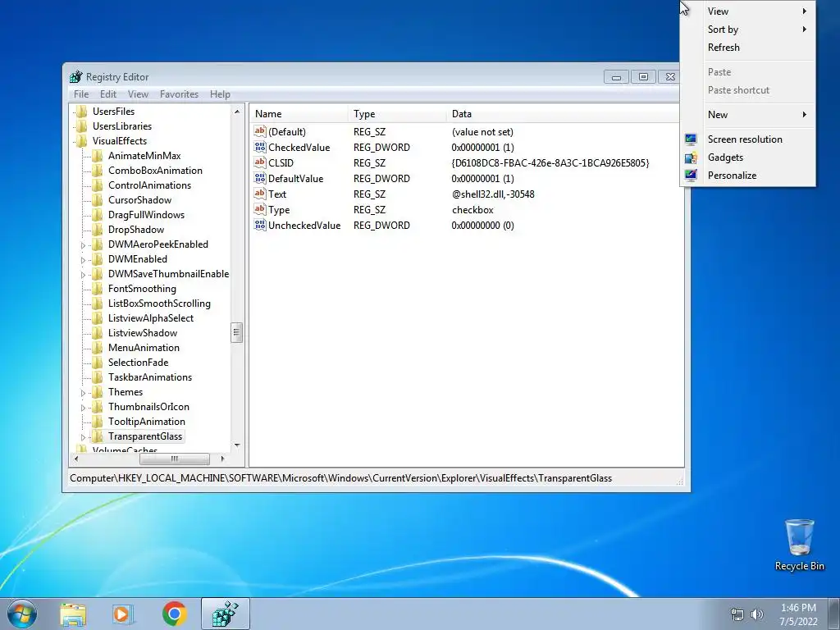Expand the Themes key

[x=83, y=393]
